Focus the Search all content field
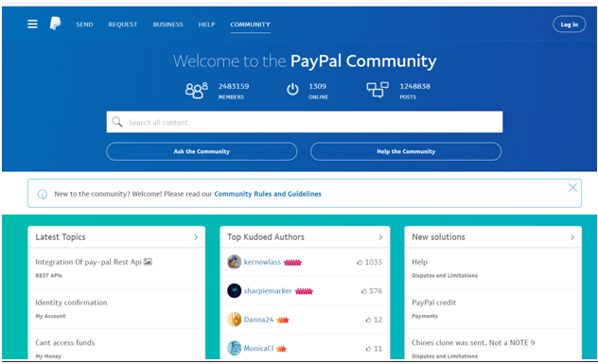 305,122
